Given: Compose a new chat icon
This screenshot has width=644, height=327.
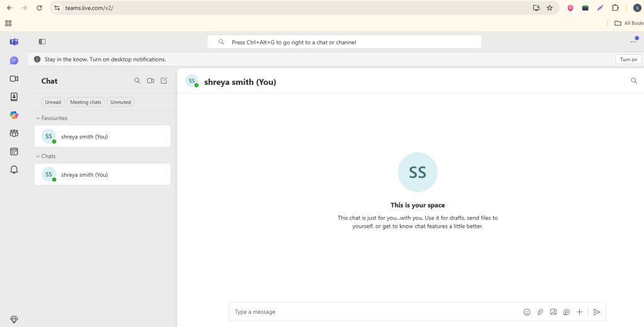Looking at the screenshot, I should (x=164, y=81).
